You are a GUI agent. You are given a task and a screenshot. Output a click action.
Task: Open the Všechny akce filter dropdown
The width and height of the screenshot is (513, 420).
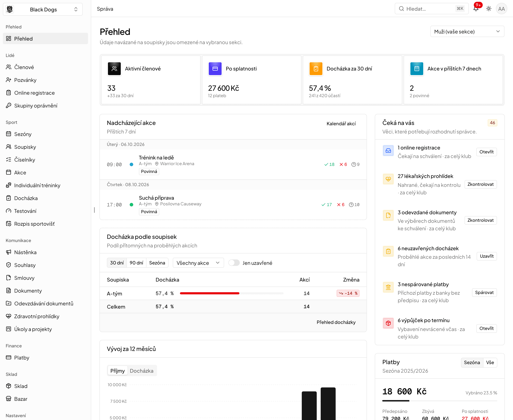pos(198,263)
